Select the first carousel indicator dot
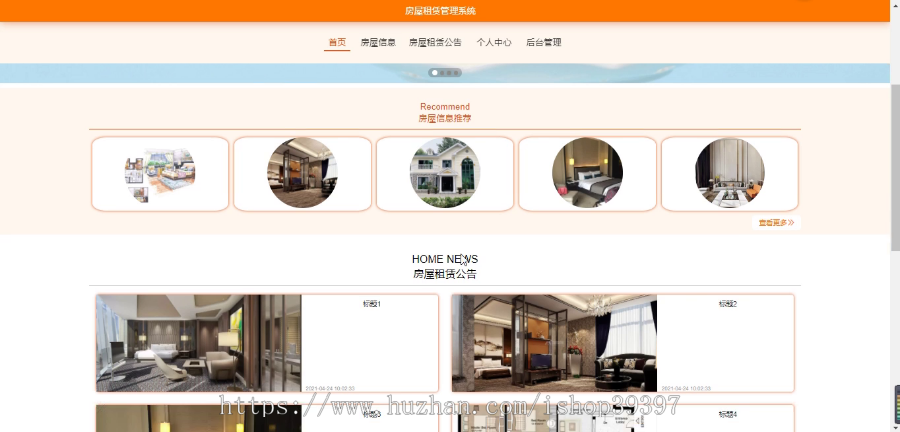 click(x=435, y=73)
